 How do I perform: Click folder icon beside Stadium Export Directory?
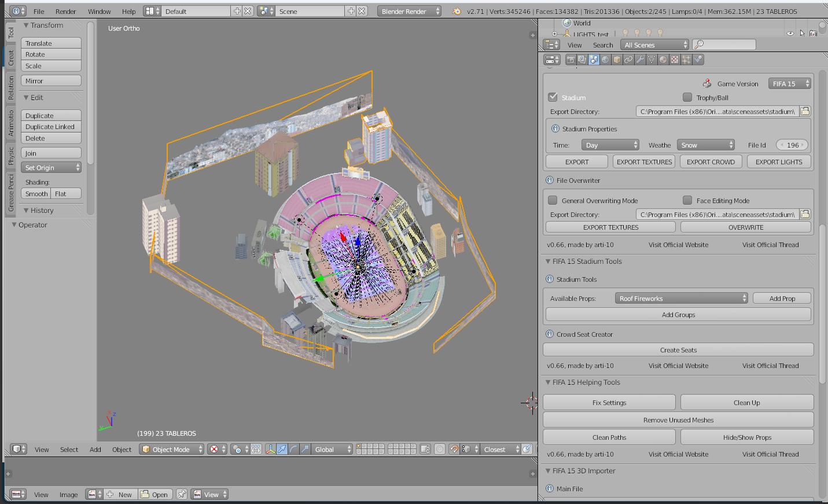tap(805, 111)
